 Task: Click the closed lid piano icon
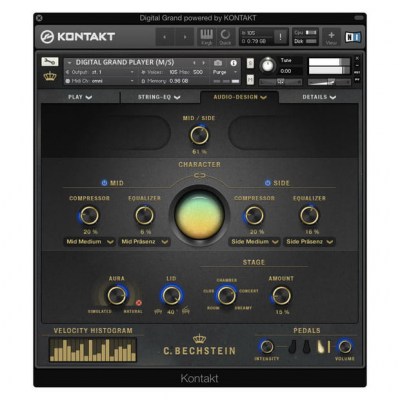pyautogui.click(x=158, y=311)
